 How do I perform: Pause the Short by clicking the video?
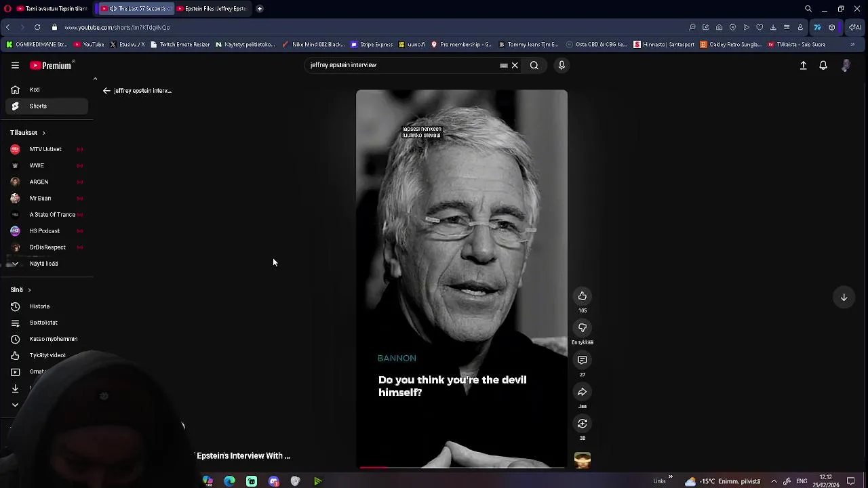coord(462,278)
